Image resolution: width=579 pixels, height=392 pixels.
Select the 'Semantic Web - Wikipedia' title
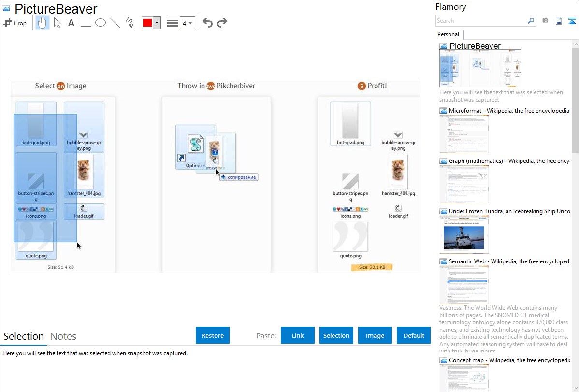[509, 261]
